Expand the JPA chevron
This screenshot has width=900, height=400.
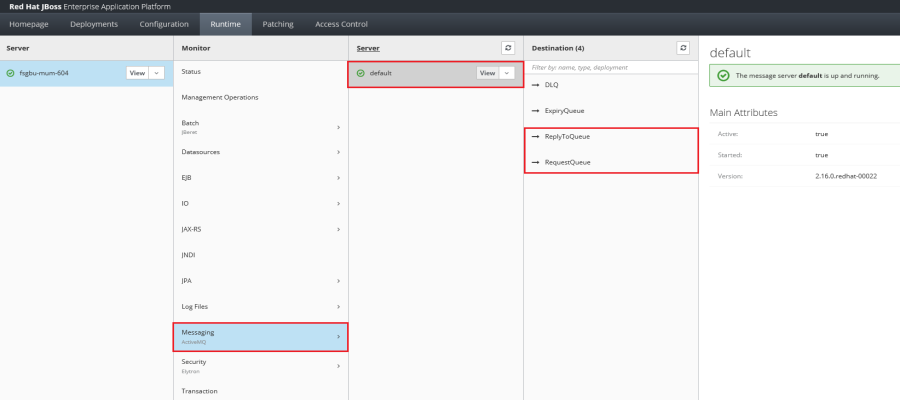click(x=339, y=281)
